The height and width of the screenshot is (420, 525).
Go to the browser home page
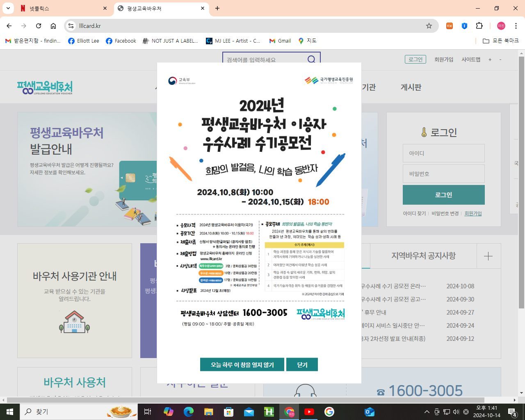(53, 26)
